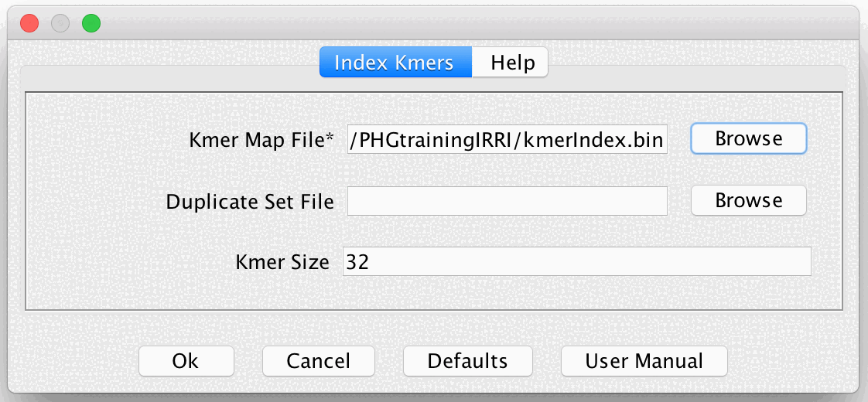Maximize the window with the green button
Viewport: 868px width, 402px height.
(91, 23)
